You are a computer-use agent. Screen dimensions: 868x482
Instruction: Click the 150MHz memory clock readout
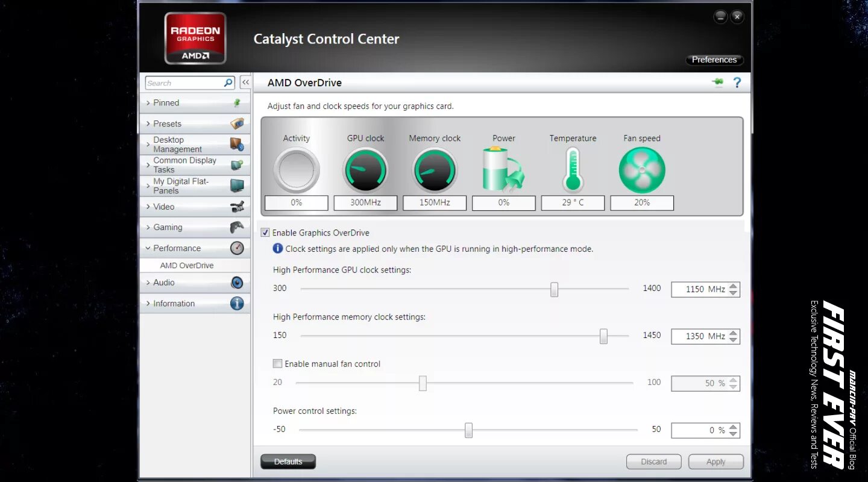435,202
